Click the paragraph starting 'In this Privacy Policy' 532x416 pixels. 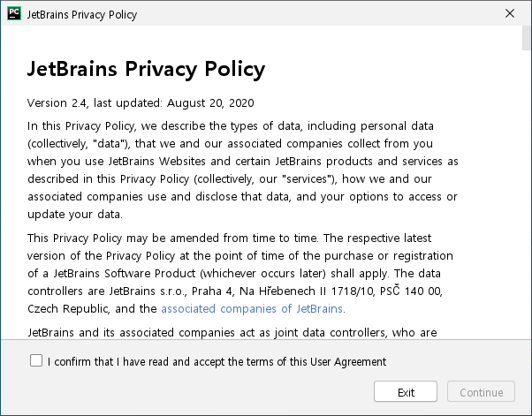(243, 170)
